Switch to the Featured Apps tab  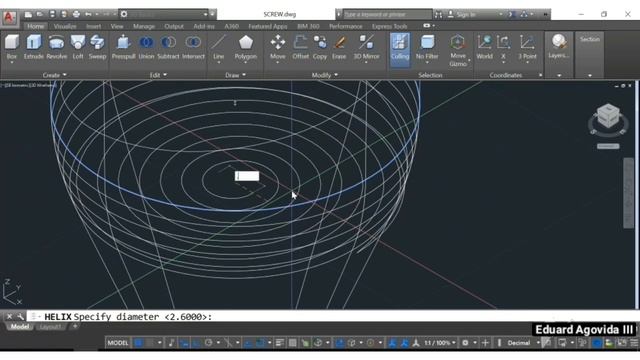[x=268, y=26]
